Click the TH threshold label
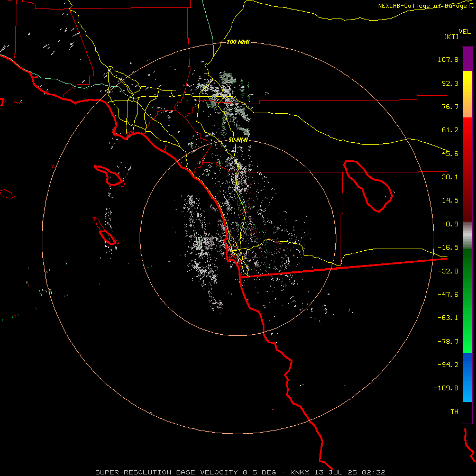This screenshot has width=476, height=476. 454,412
